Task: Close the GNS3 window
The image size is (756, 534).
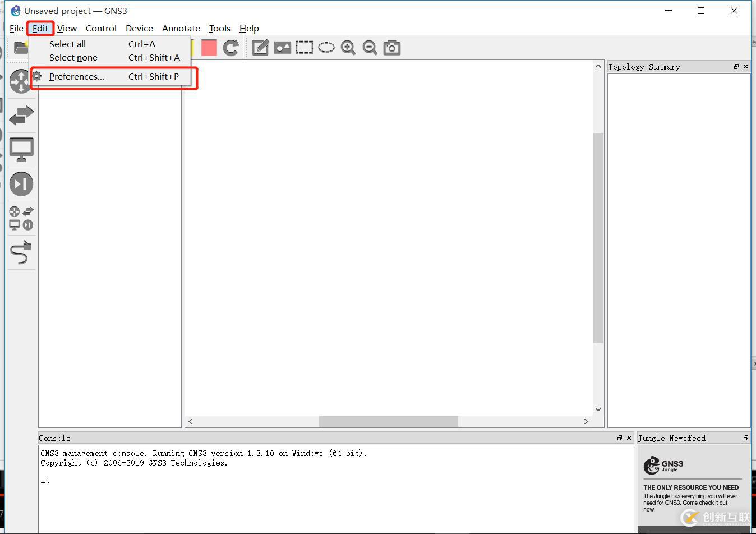Action: coord(734,11)
